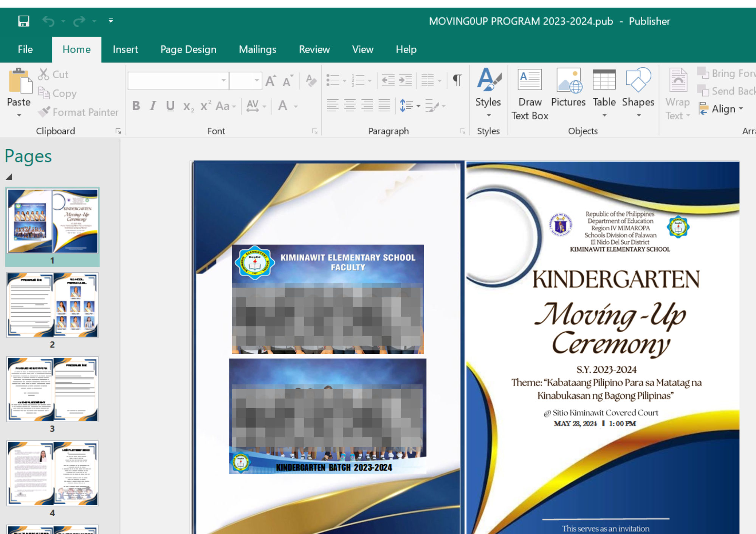Toggle Underline formatting

pos(170,106)
